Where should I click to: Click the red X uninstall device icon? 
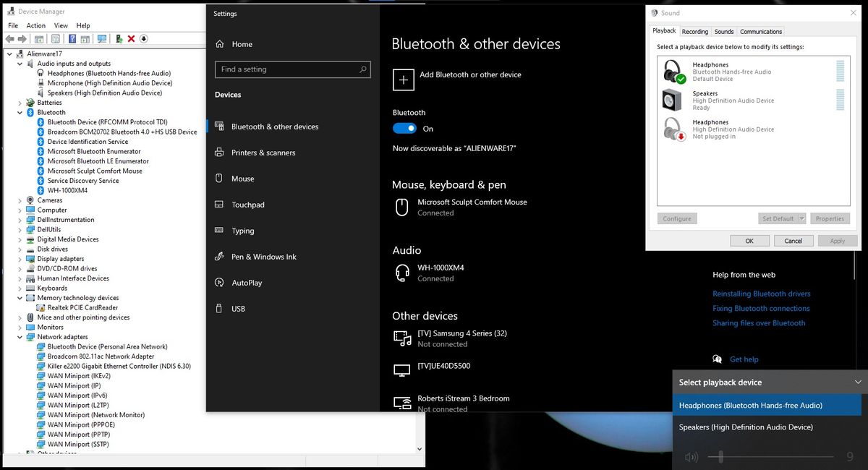(x=131, y=38)
